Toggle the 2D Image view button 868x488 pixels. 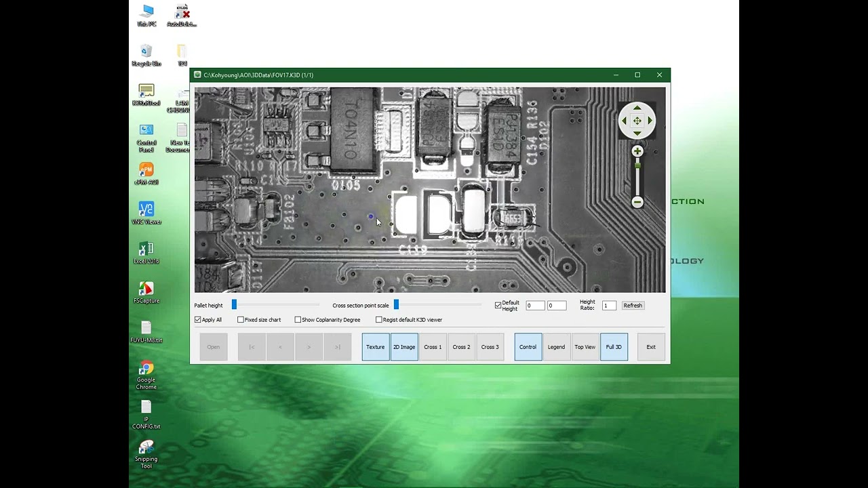404,347
